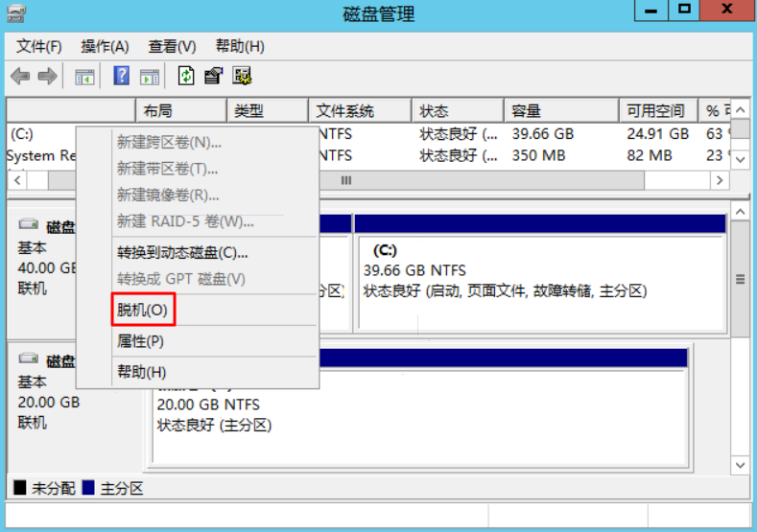This screenshot has height=532, width=757.
Task: Click the disk settings wizard toolbar icon
Action: (x=242, y=76)
